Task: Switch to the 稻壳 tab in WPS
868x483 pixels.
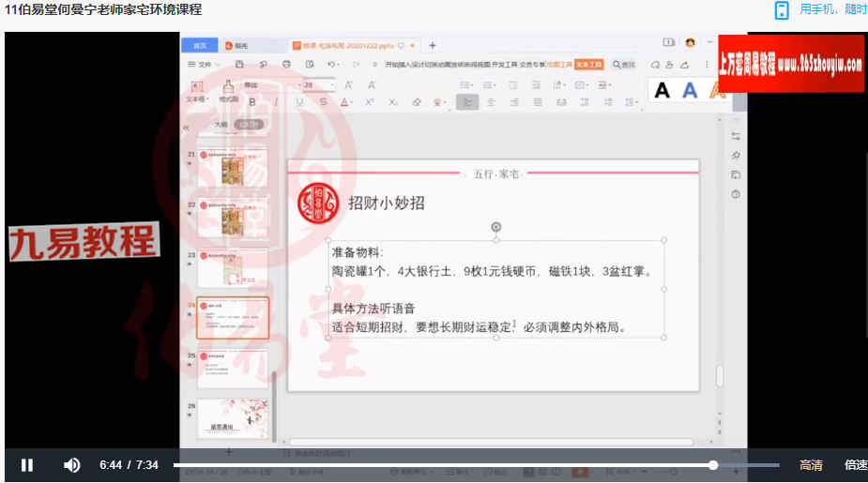Action: tap(236, 45)
